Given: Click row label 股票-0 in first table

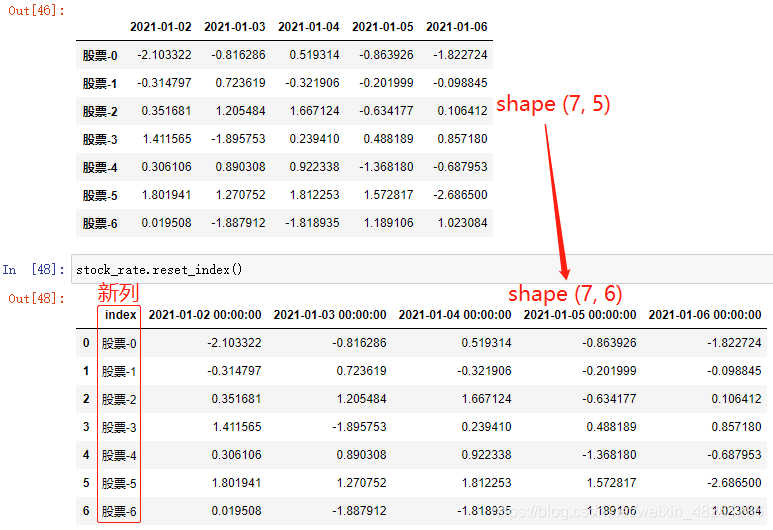Looking at the screenshot, I should 100,55.
